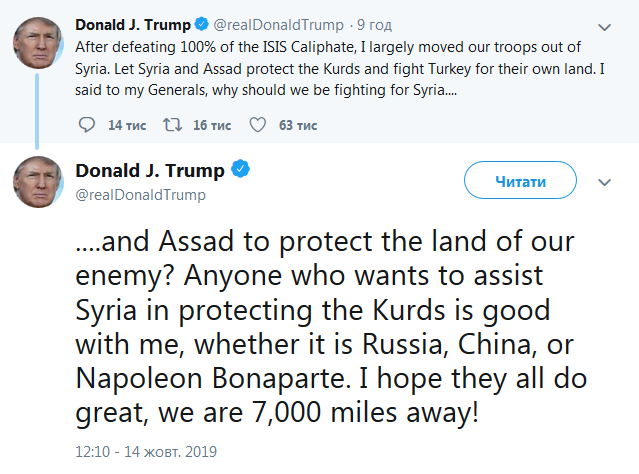Viewport: 639px width, 474px height.
Task: Expand the top tweet's chevron menu
Action: coord(604,25)
